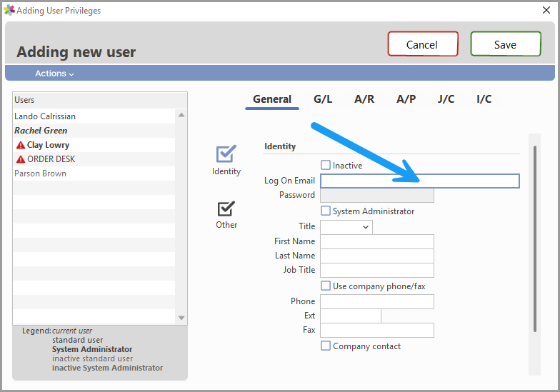560x392 pixels.
Task: Open the A/P tab
Action: 406,99
